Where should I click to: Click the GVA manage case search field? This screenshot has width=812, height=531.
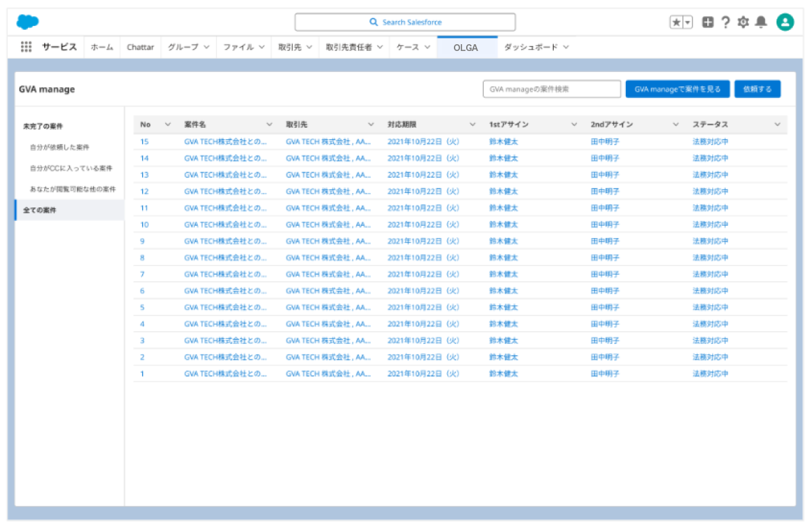(x=552, y=89)
